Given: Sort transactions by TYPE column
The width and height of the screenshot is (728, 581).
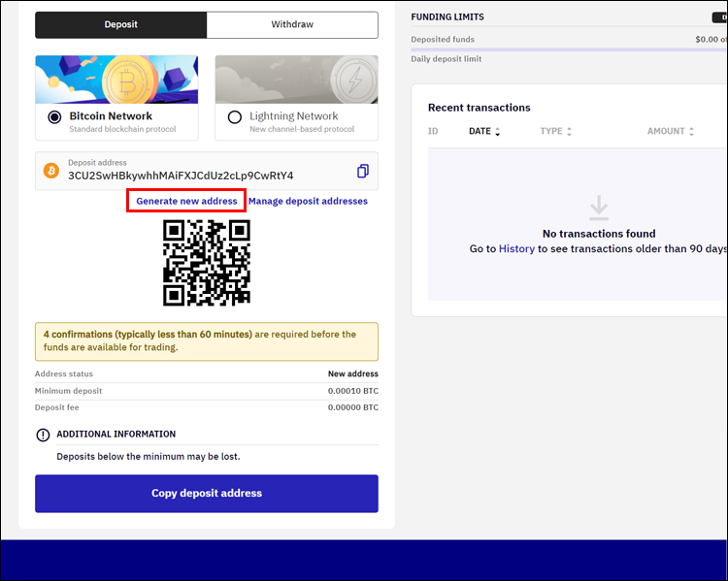Looking at the screenshot, I should 556,131.
